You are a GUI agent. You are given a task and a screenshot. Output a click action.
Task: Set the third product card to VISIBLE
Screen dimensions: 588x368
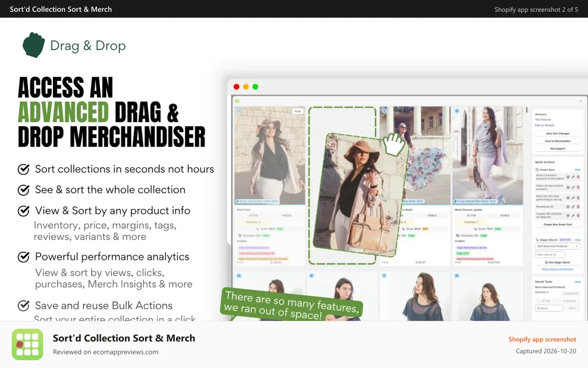(432, 215)
